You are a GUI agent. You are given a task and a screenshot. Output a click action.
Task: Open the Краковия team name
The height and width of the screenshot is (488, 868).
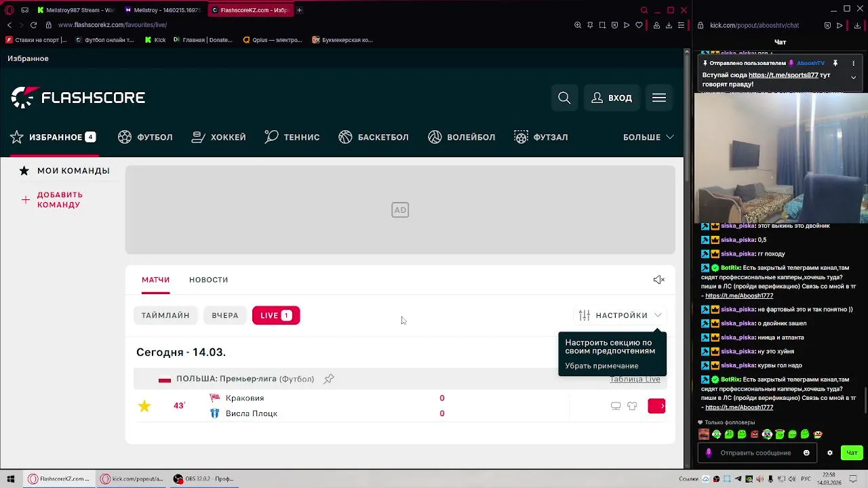point(245,398)
